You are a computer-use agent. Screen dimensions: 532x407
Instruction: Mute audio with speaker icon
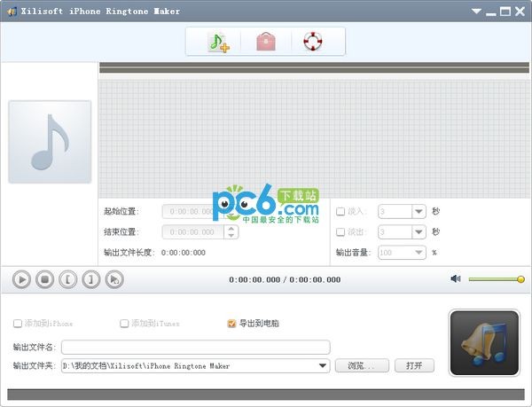456,278
